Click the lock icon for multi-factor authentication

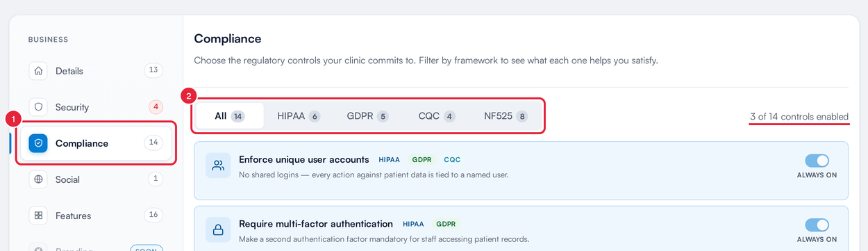pos(218,229)
